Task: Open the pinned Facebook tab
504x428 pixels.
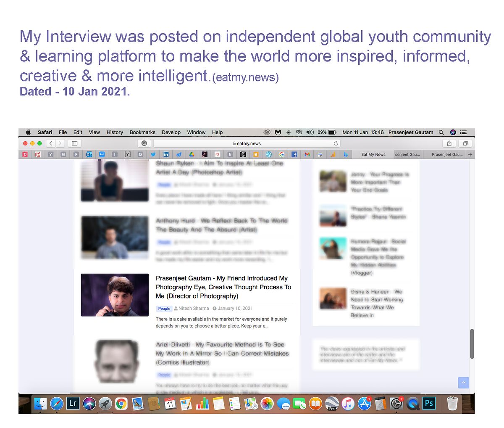Action: point(294,155)
